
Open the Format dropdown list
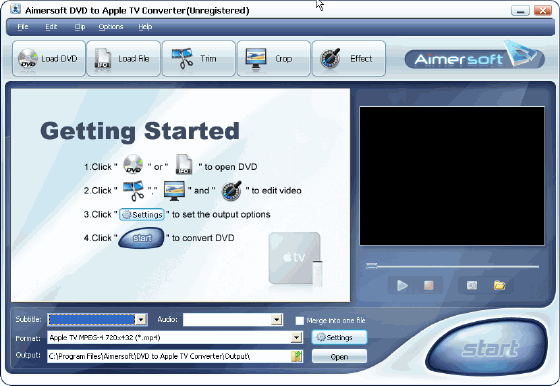(x=296, y=337)
